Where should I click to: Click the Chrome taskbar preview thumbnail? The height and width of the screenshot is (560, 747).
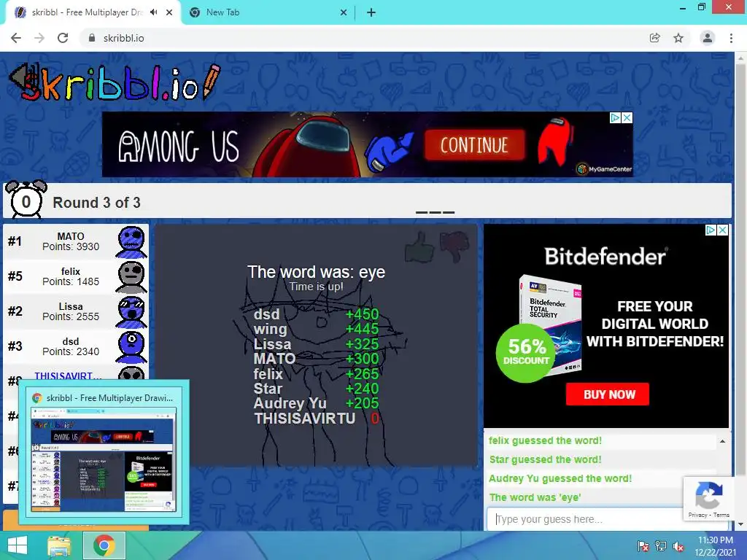pos(104,459)
